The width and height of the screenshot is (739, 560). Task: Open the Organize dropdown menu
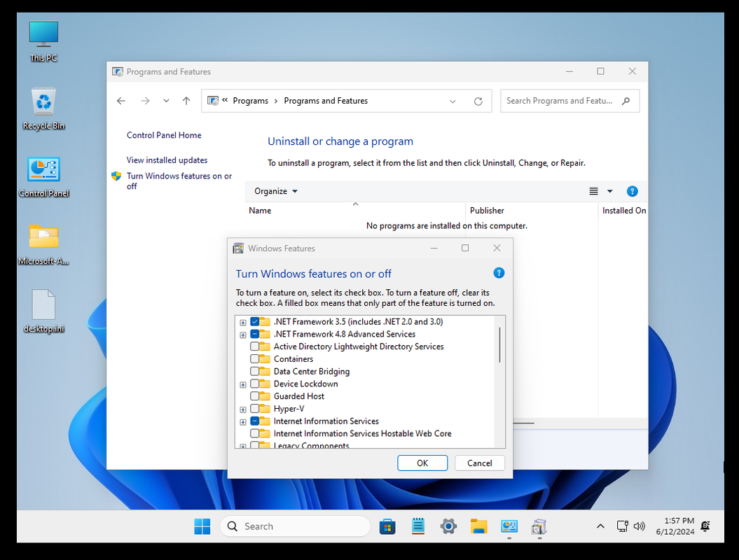point(276,191)
